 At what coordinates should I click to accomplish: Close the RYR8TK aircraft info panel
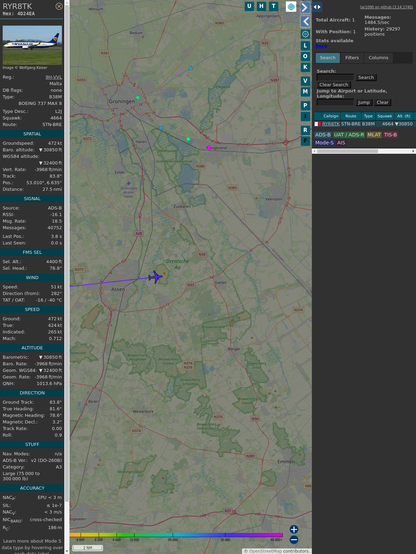[x=59, y=6]
